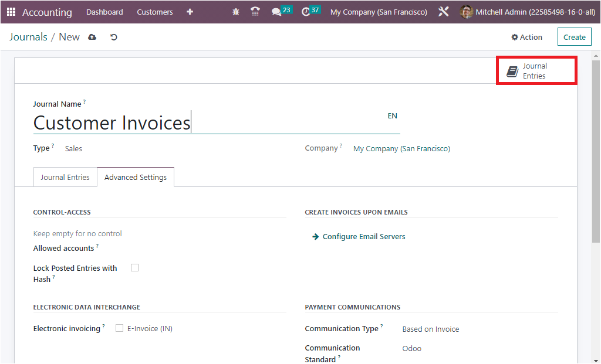Click the EN translate button

(393, 115)
